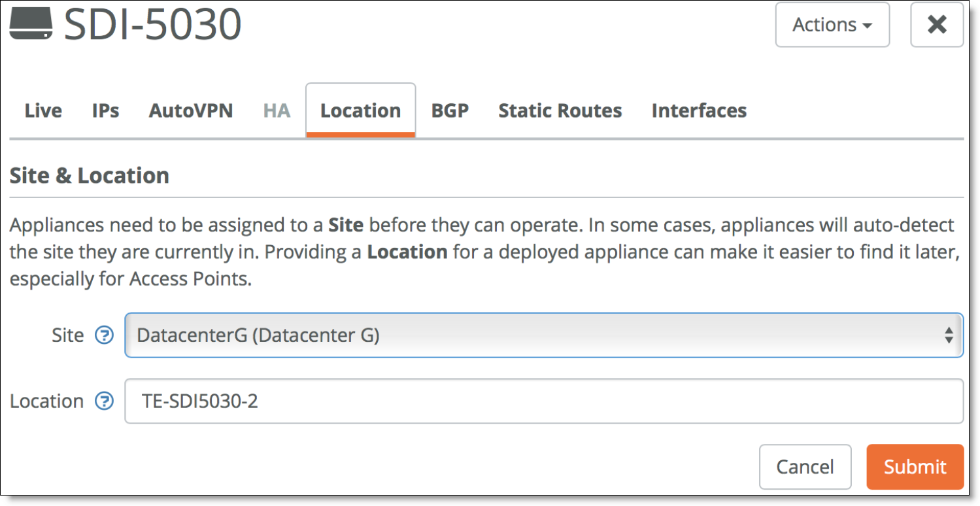
Task: Open the Location help question-mark icon
Action: point(104,401)
